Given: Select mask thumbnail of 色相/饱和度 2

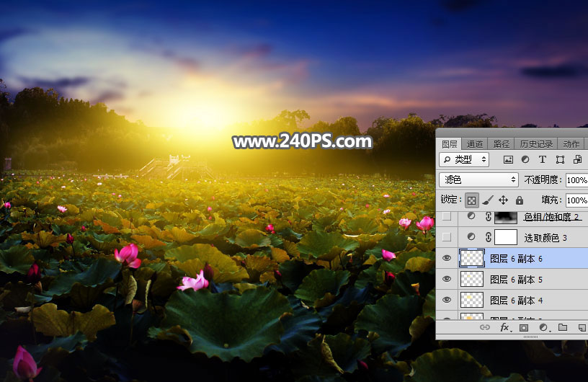Looking at the screenshot, I should pos(506,216).
